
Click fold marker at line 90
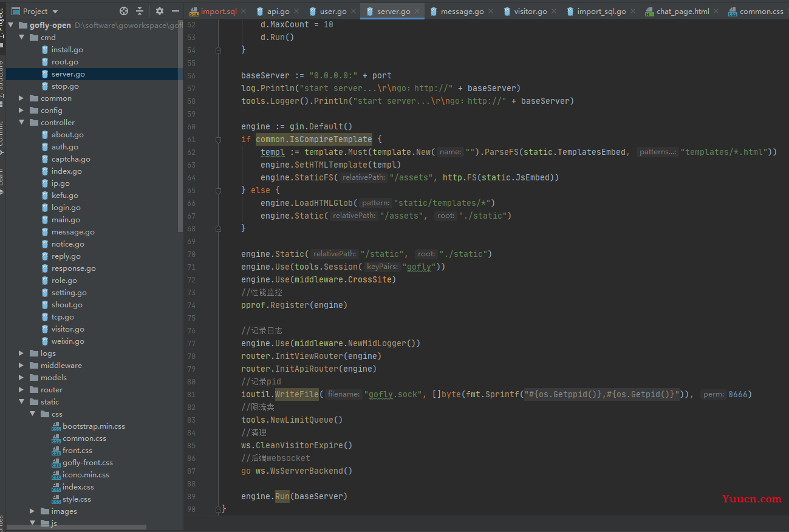(219, 509)
